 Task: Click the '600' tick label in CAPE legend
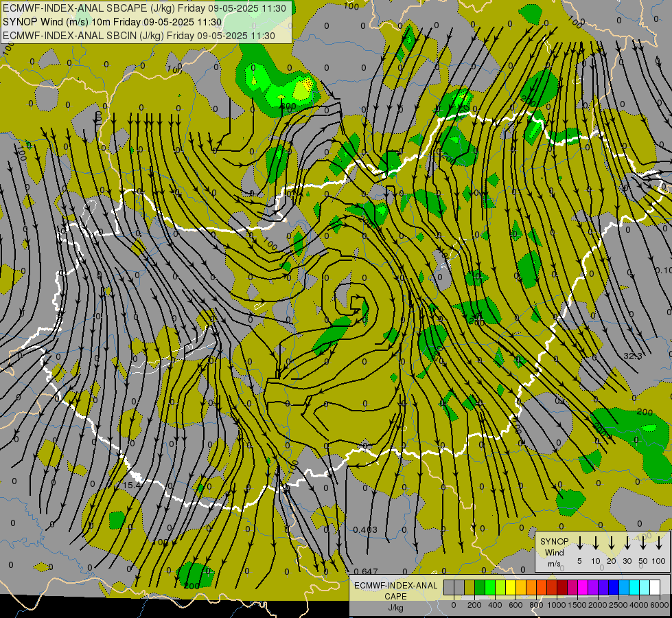[515, 605]
